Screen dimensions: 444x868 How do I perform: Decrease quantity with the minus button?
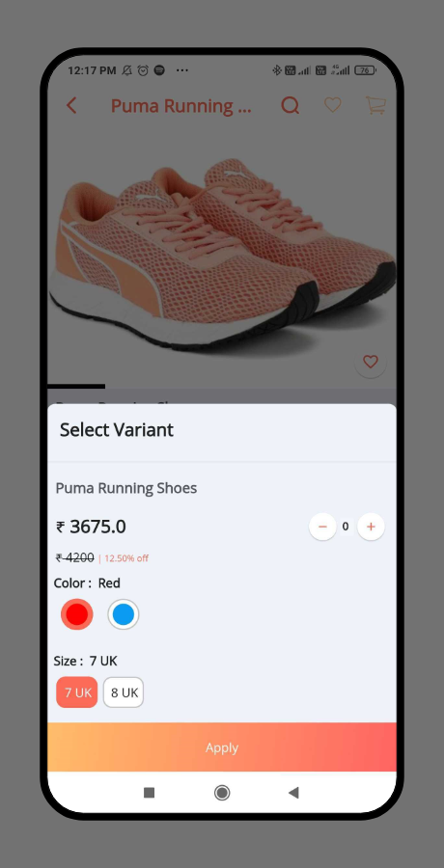coord(322,527)
